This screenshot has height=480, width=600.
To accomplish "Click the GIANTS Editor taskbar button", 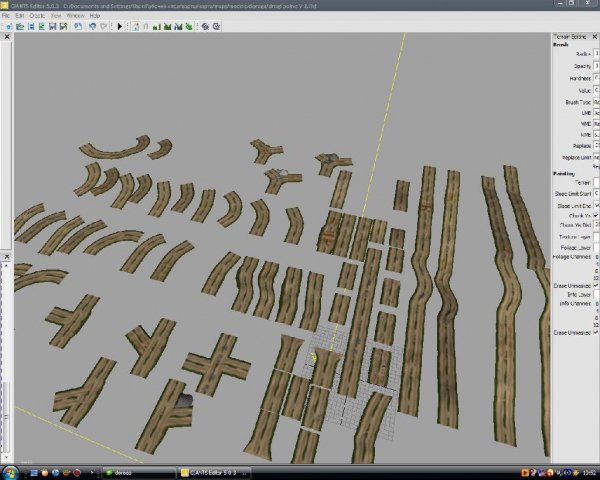I will (214, 473).
